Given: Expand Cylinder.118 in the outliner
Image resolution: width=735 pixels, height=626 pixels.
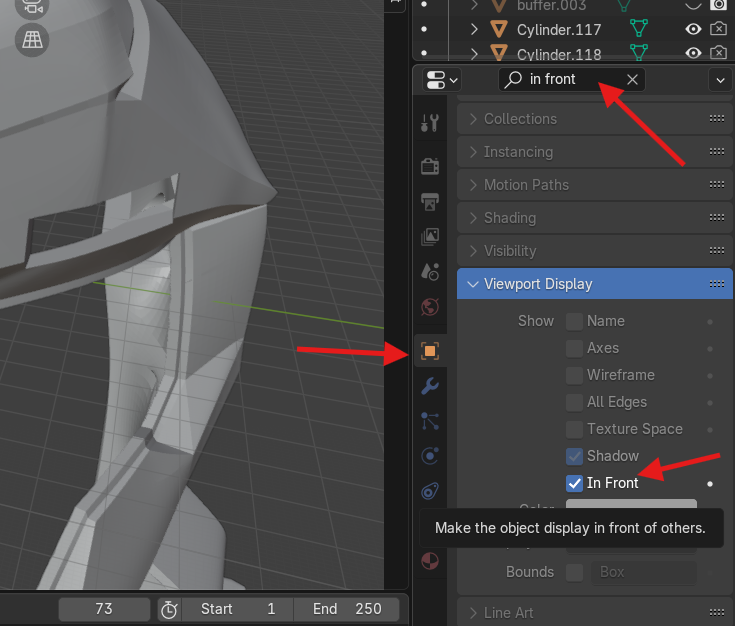Looking at the screenshot, I should 474,53.
